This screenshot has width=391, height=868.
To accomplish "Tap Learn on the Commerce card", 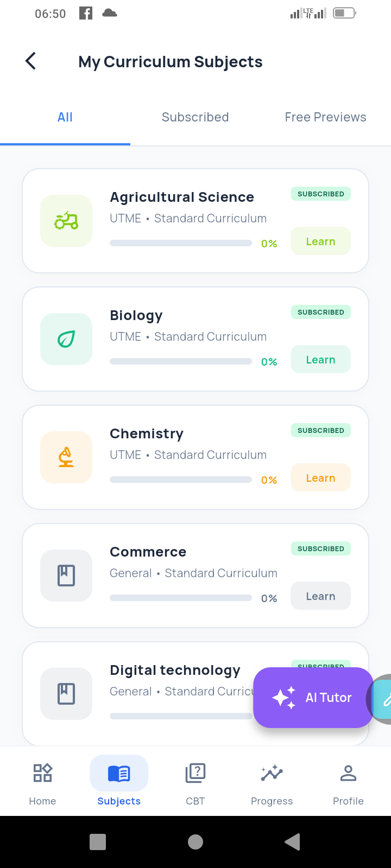I will pyautogui.click(x=320, y=596).
